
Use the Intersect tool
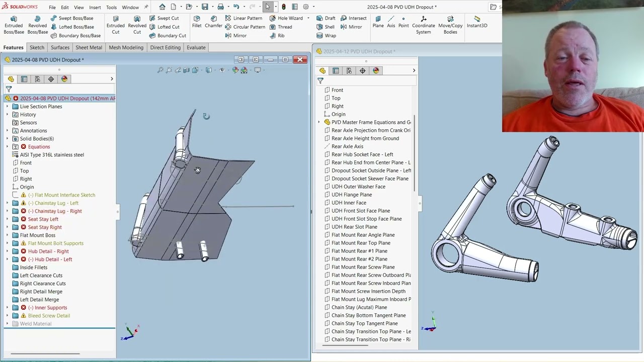(x=353, y=18)
